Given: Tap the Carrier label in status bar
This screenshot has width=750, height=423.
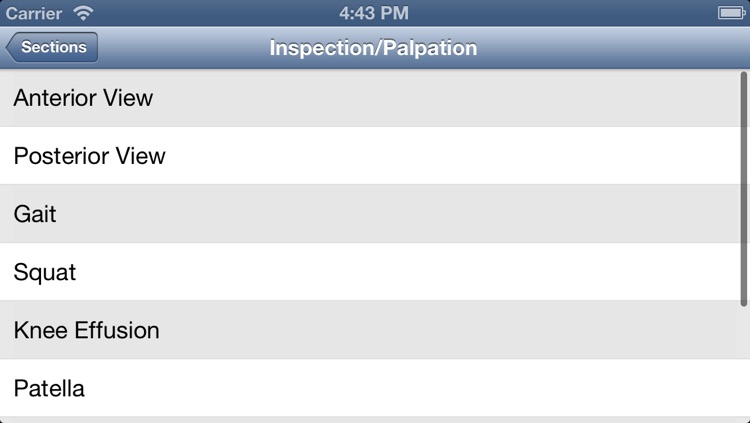Looking at the screenshot, I should click(34, 13).
